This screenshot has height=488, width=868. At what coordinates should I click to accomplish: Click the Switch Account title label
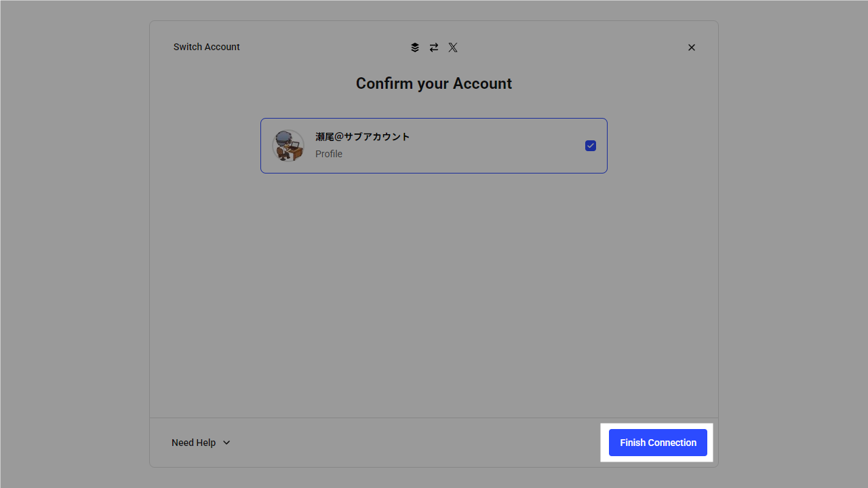(207, 47)
